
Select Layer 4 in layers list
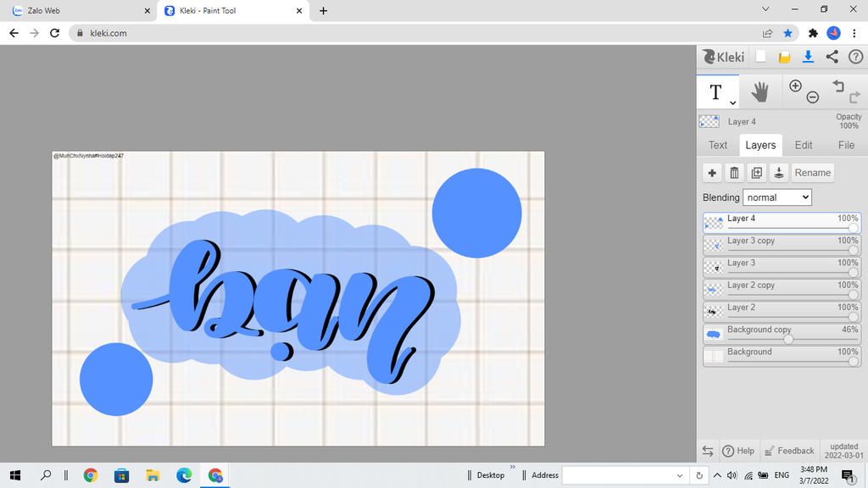point(782,223)
